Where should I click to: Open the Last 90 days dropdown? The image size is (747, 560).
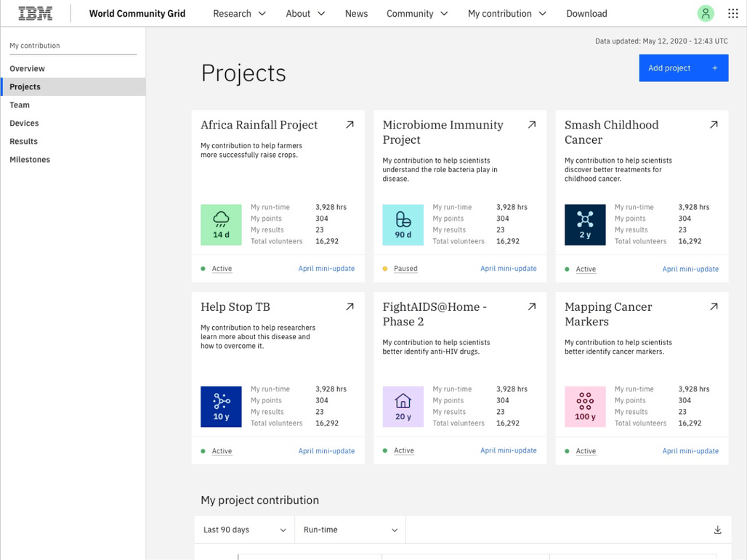[245, 530]
